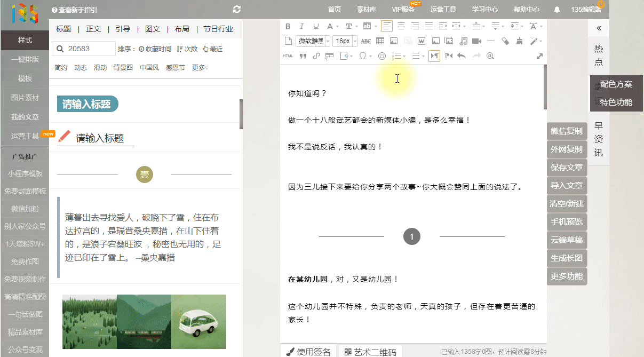Viewport: 644px width, 357px height.
Task: Click the fullscreen expand icon in toolbar
Action: coord(539,56)
